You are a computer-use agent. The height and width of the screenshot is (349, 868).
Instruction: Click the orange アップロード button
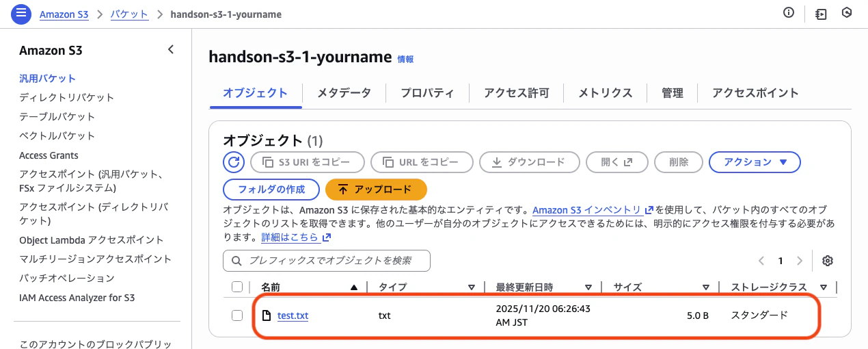(376, 189)
